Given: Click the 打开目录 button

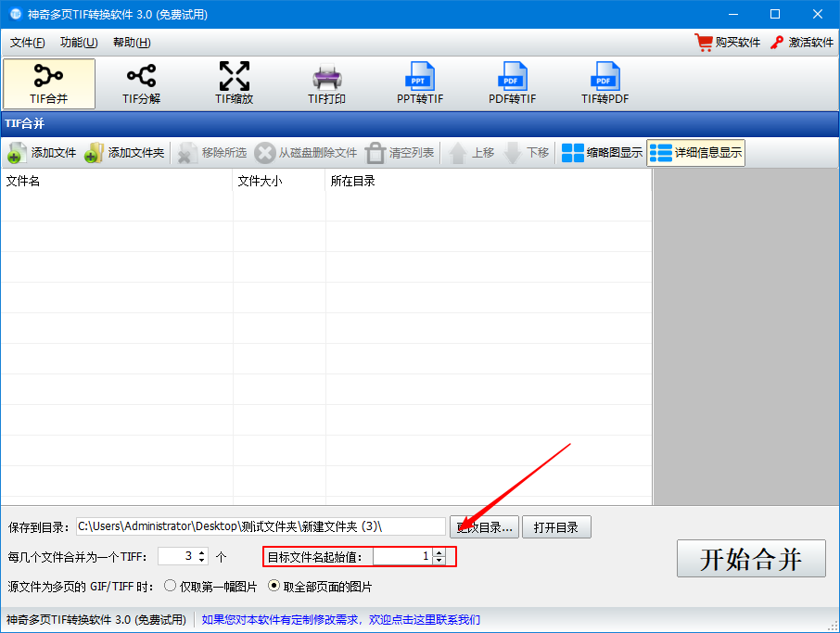Looking at the screenshot, I should click(x=556, y=527).
